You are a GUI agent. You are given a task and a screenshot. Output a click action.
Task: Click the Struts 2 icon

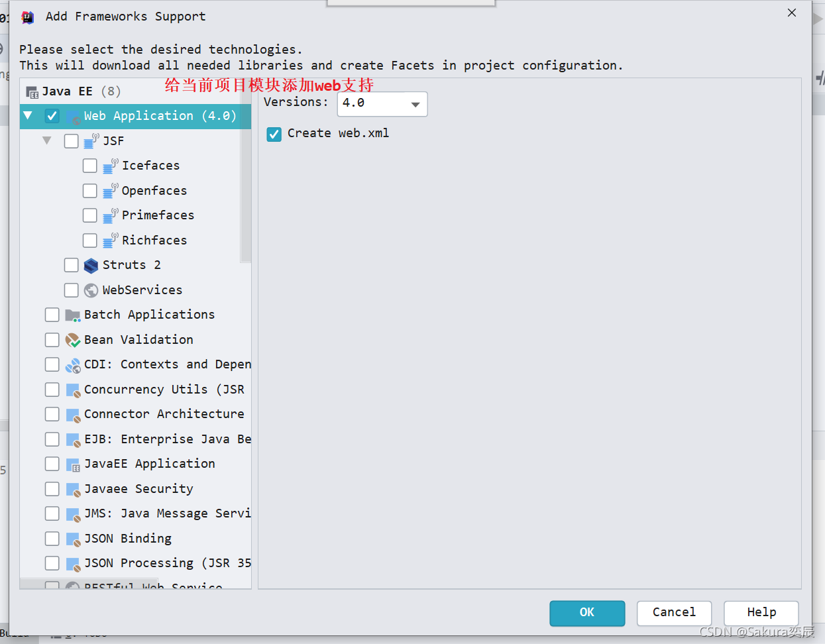(x=91, y=266)
